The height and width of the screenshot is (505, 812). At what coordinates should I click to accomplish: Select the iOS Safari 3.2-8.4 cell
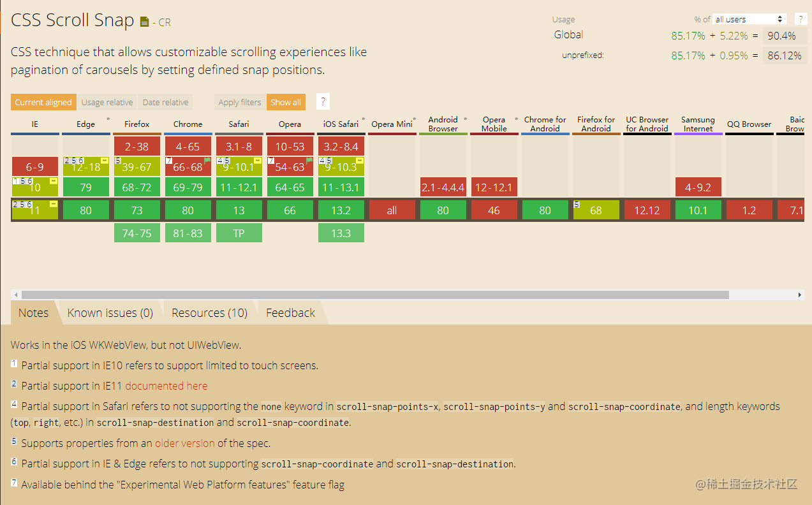pyautogui.click(x=341, y=147)
